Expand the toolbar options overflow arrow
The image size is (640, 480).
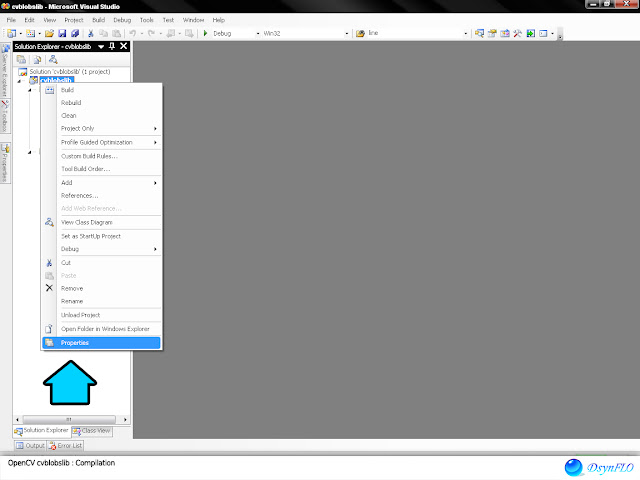pos(560,34)
